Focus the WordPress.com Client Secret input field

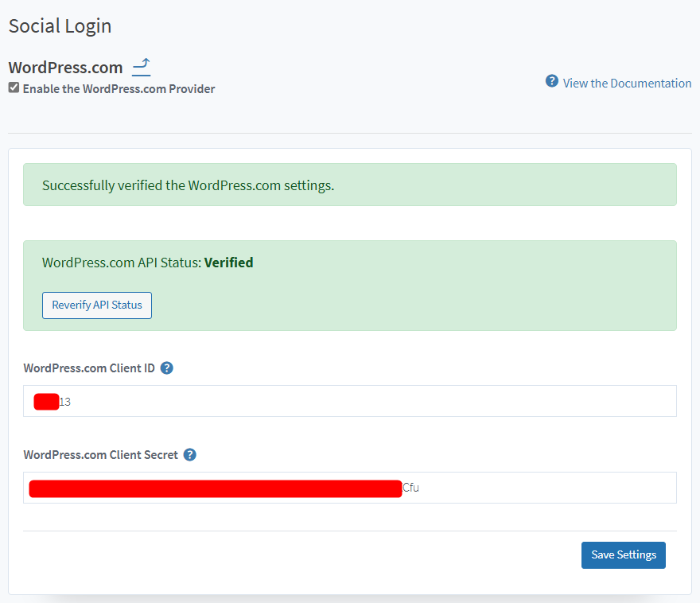[541, 488]
